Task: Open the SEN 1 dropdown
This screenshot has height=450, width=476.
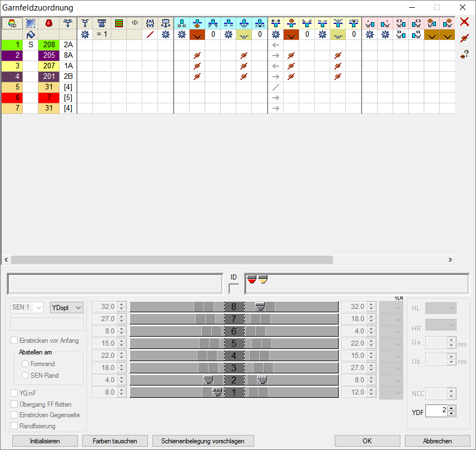Action: coord(27,307)
